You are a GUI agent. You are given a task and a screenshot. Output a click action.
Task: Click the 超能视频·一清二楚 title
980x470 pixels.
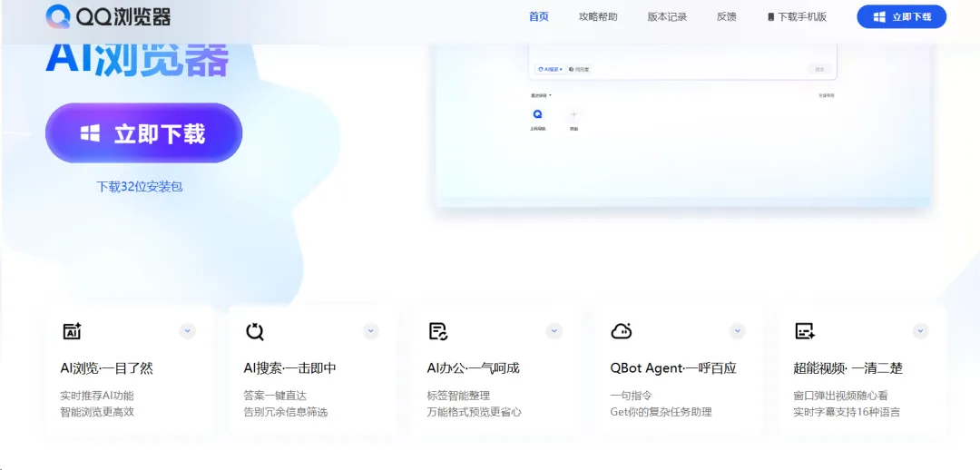click(x=848, y=368)
